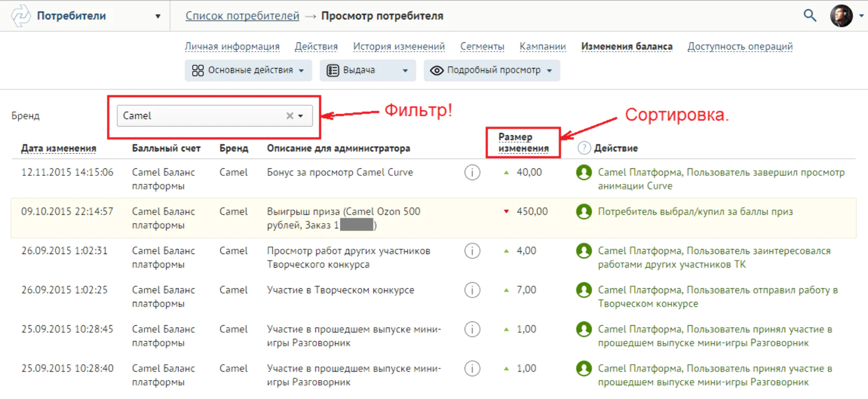The height and width of the screenshot is (399, 868).
Task: Open the Кампании tab
Action: pyautogui.click(x=542, y=47)
